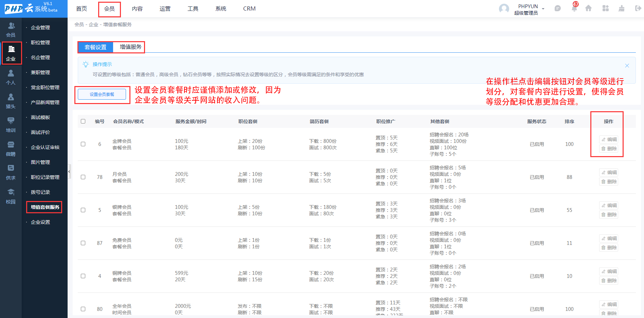This screenshot has width=644, height=318.
Task: Open 兼职管理 in the submenu
Action: 40,72
